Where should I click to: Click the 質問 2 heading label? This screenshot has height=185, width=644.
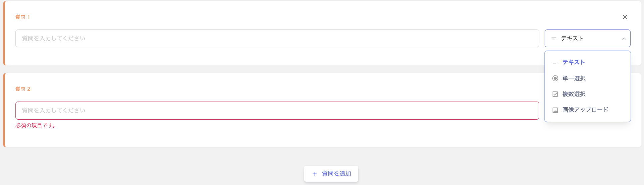[x=23, y=89]
